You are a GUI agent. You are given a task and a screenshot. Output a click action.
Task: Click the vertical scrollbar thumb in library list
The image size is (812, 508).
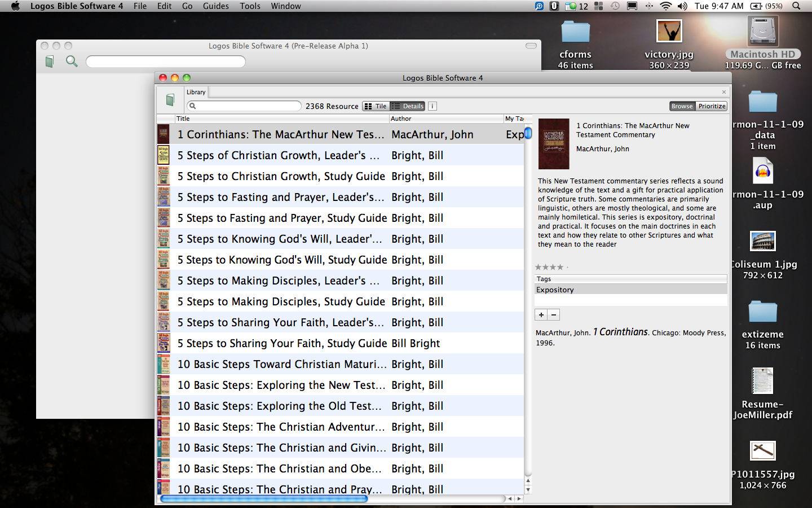(528, 133)
